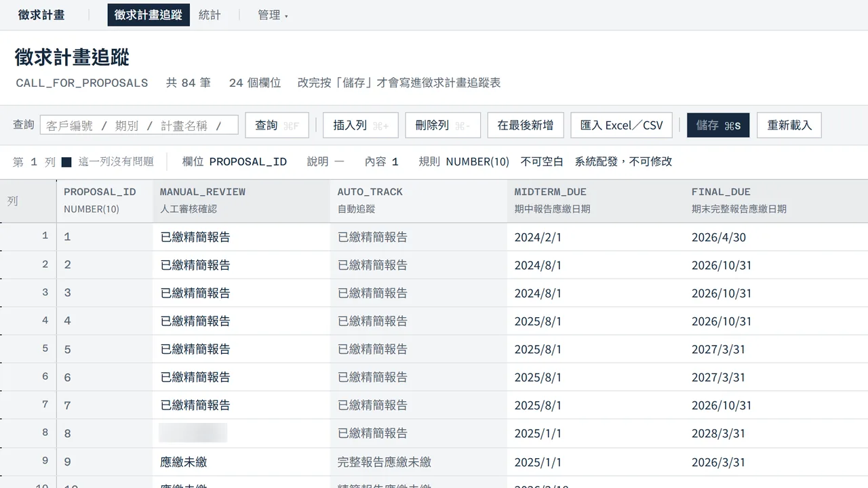Select the AUTO_TRACK column header
The image size is (868, 488).
click(419, 201)
